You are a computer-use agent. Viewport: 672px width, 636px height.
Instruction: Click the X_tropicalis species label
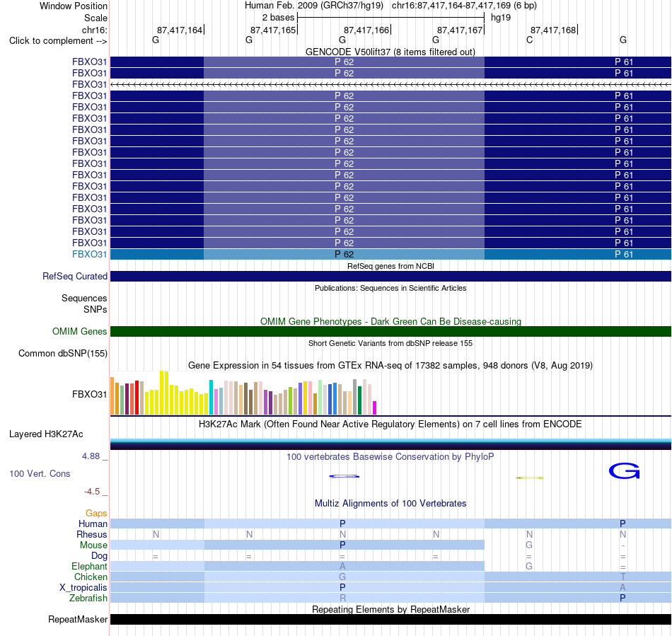pyautogui.click(x=83, y=588)
